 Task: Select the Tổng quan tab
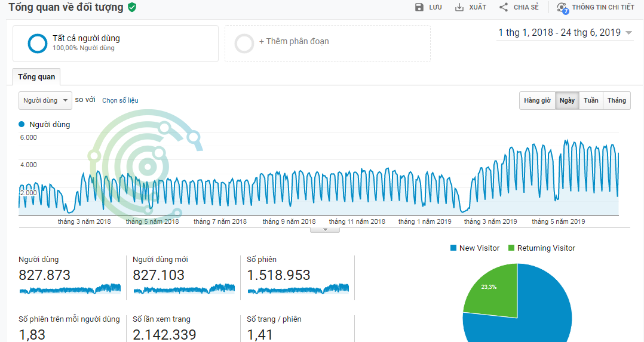tap(36, 77)
